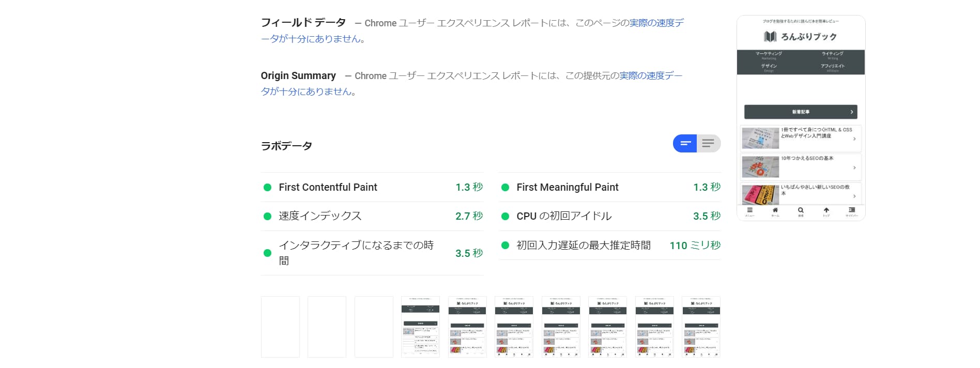Click the First Contentful Paint metric label
The width and height of the screenshot is (980, 368).
[328, 187]
